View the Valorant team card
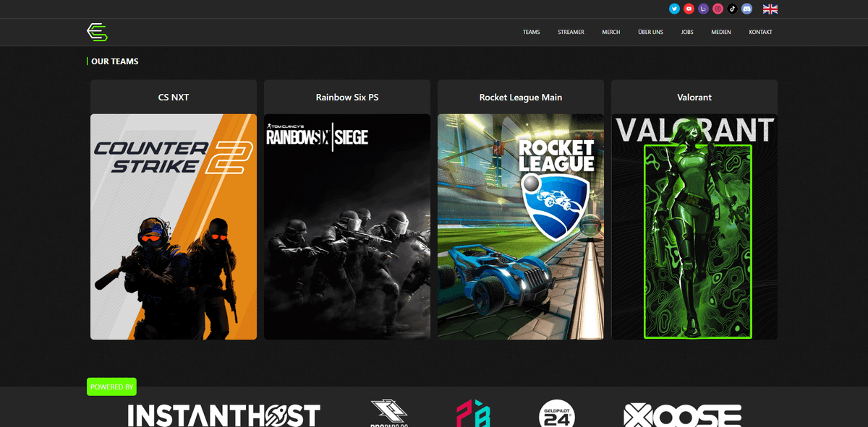The width and height of the screenshot is (868, 427). tap(694, 226)
